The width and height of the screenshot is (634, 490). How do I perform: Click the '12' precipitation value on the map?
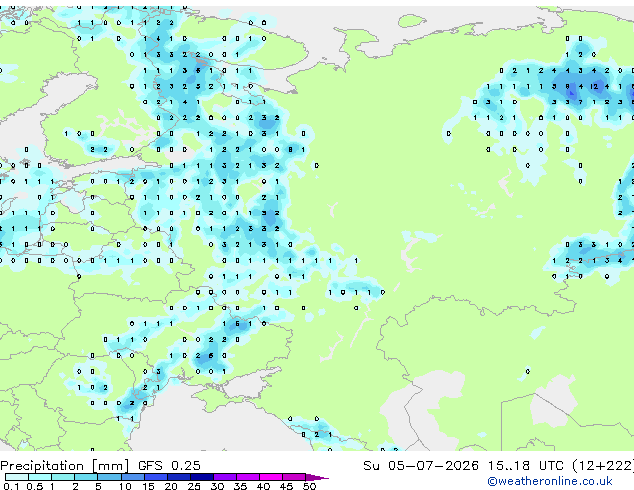pos(594,86)
